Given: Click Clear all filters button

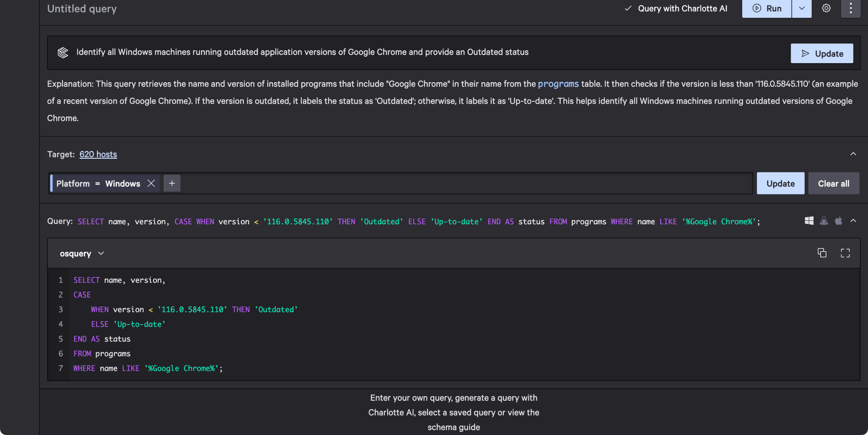Looking at the screenshot, I should pos(833,183).
